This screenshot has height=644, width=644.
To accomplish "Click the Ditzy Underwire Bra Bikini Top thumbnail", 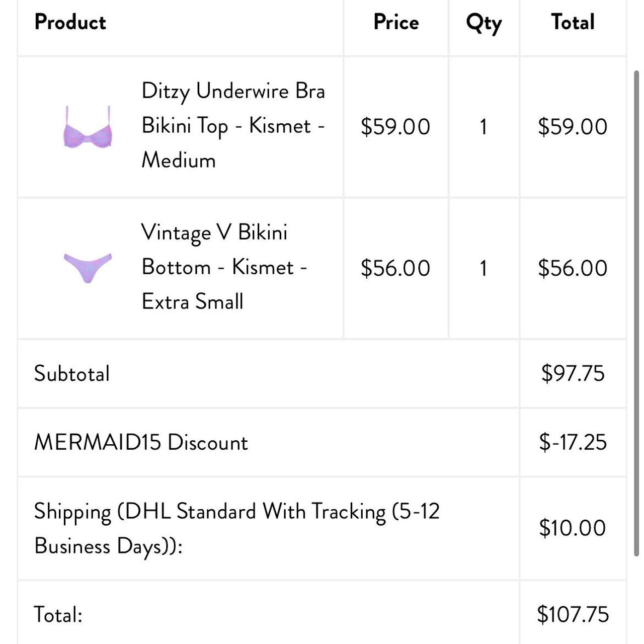I will [x=88, y=127].
